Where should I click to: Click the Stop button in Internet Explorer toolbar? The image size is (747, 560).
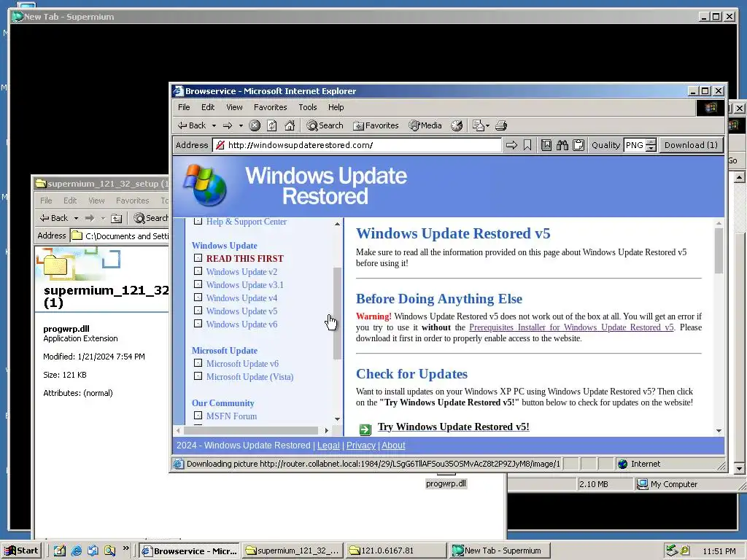tap(255, 125)
